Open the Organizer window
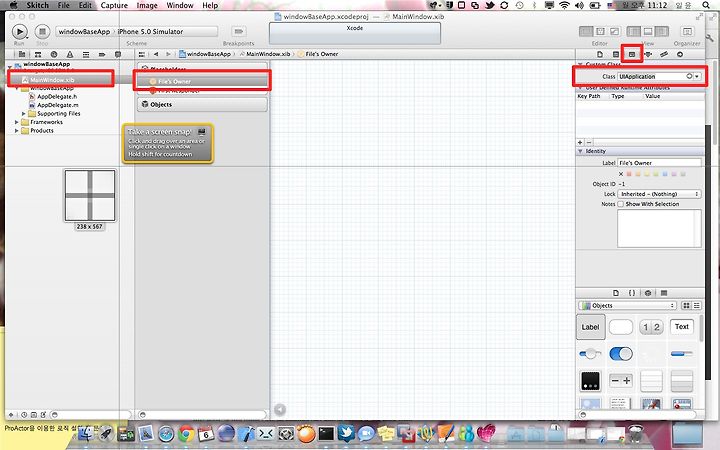 pyautogui.click(x=687, y=31)
